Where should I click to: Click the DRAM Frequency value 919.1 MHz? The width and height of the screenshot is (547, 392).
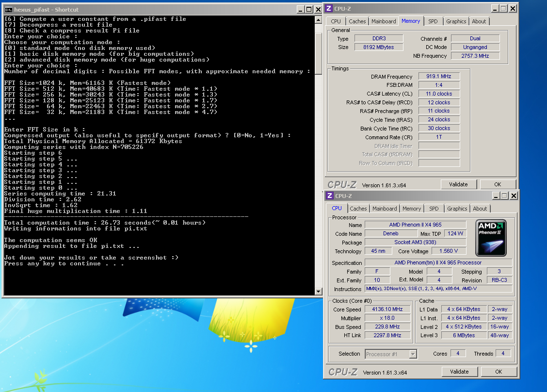click(x=439, y=76)
